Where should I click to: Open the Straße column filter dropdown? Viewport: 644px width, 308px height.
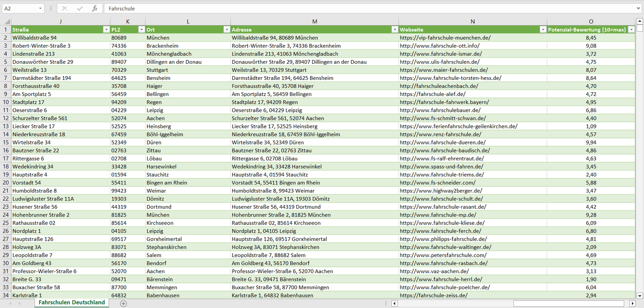tap(106, 29)
